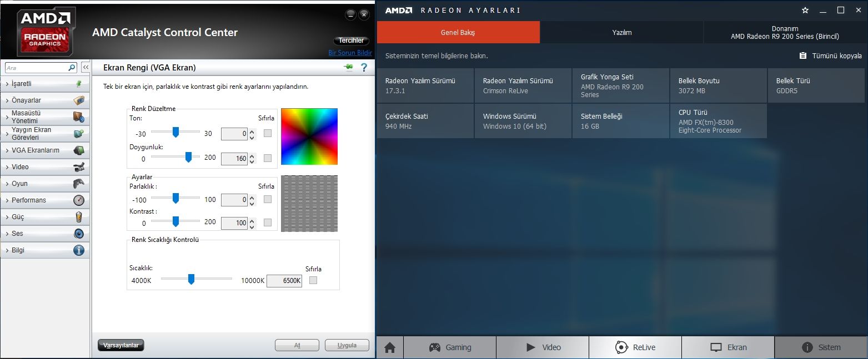Adjust the Doygunluk slider handle
This screenshot has height=359, width=868.
coord(188,157)
